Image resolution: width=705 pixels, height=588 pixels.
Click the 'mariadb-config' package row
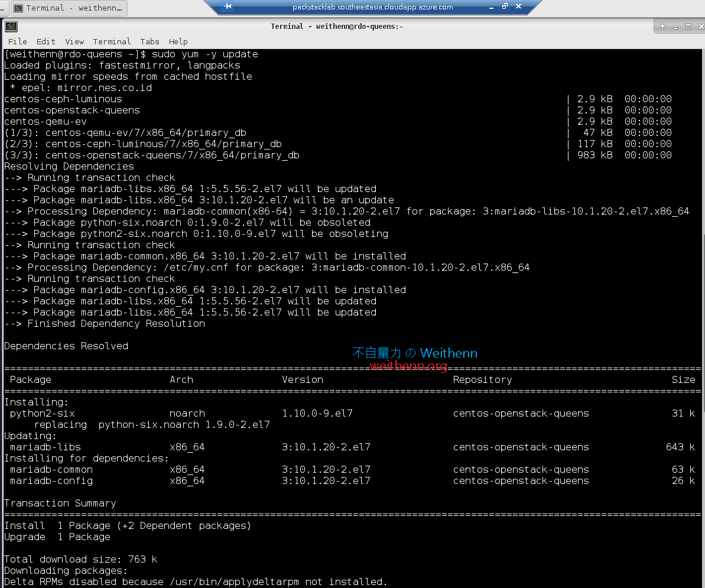352,481
